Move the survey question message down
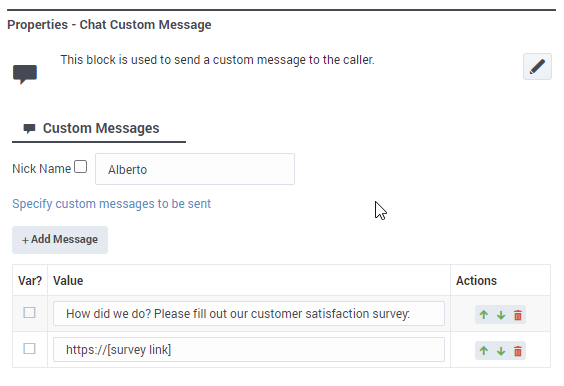 (x=501, y=315)
